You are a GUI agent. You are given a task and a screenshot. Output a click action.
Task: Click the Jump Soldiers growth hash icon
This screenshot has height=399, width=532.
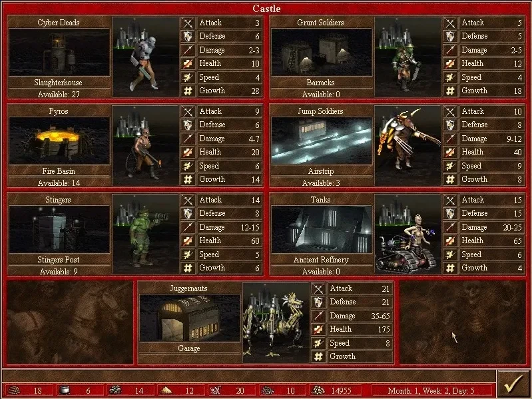(x=450, y=179)
